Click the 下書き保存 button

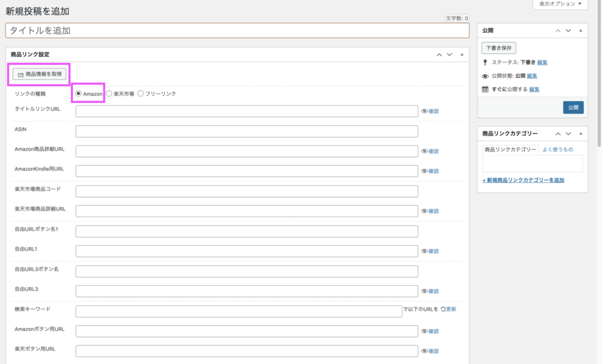[499, 48]
